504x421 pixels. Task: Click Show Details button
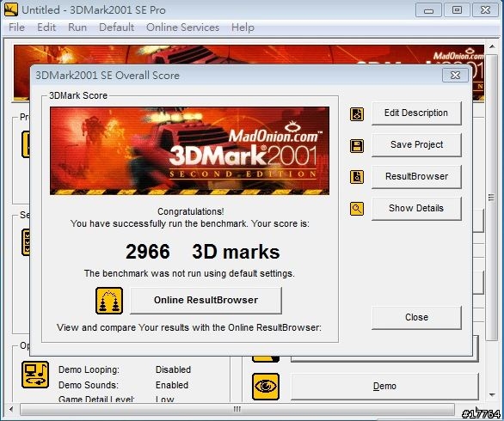416,209
